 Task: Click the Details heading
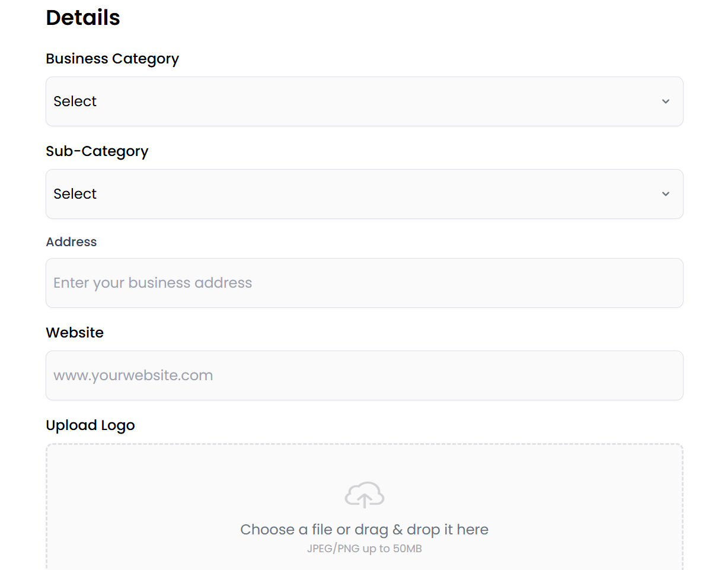coord(82,18)
